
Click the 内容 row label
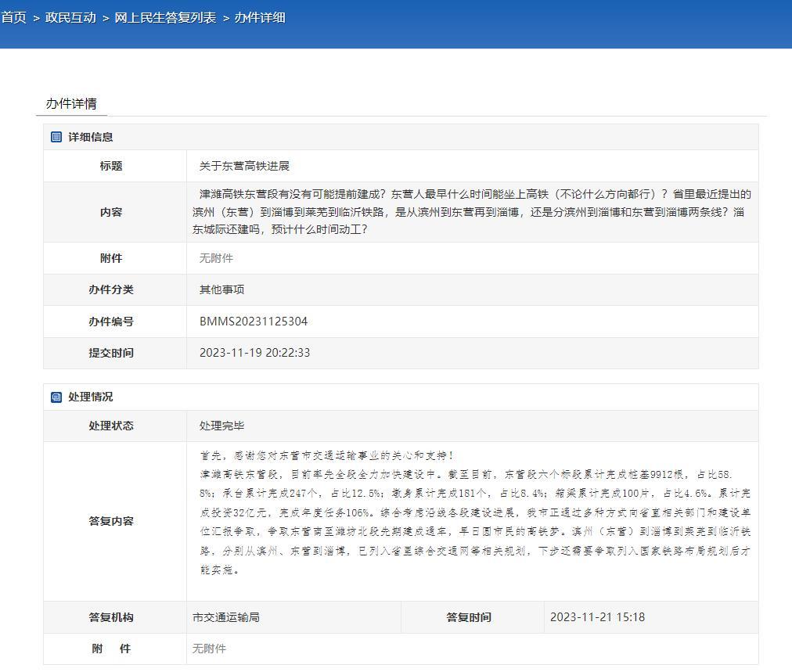(x=111, y=212)
